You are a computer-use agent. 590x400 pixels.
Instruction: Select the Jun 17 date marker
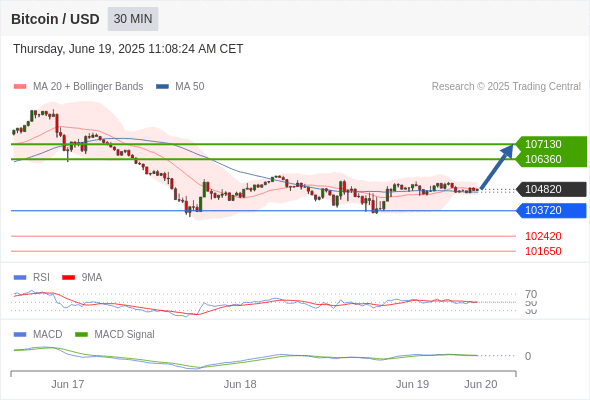click(x=68, y=384)
